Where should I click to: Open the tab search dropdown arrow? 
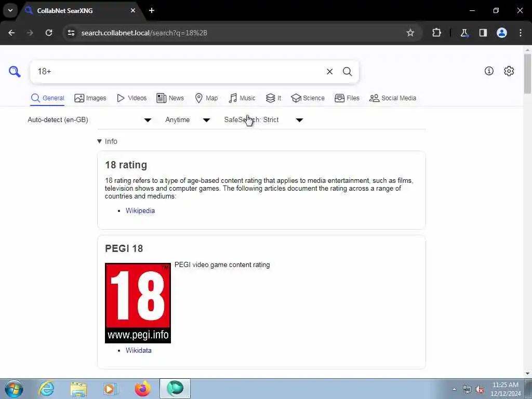tap(10, 10)
